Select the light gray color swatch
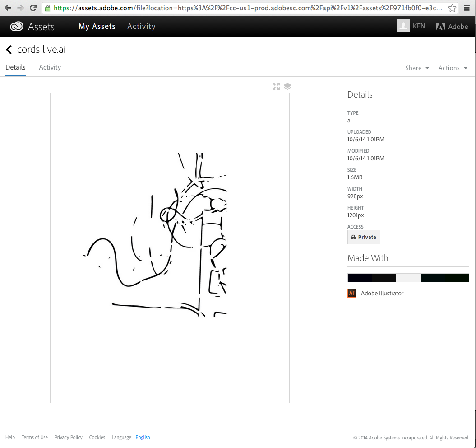This screenshot has height=448, width=476. click(x=408, y=278)
